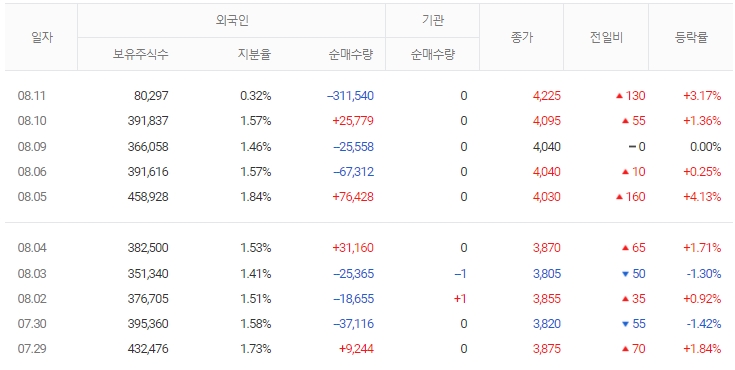The height and width of the screenshot is (370, 735).
Task: Click the 1.84% ownership ratio
Action: (255, 196)
